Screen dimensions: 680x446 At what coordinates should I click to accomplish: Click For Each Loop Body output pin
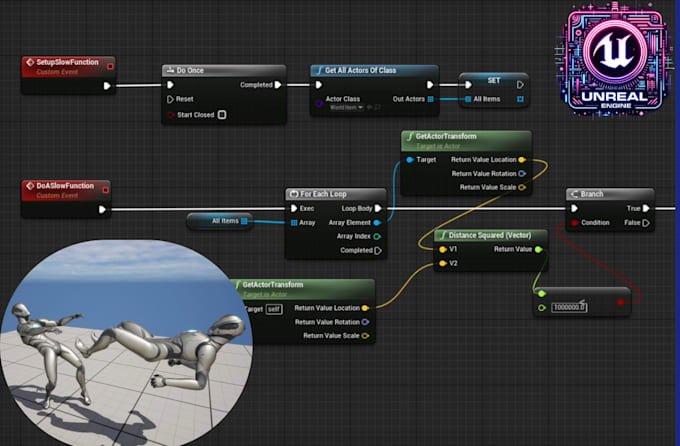pos(378,208)
